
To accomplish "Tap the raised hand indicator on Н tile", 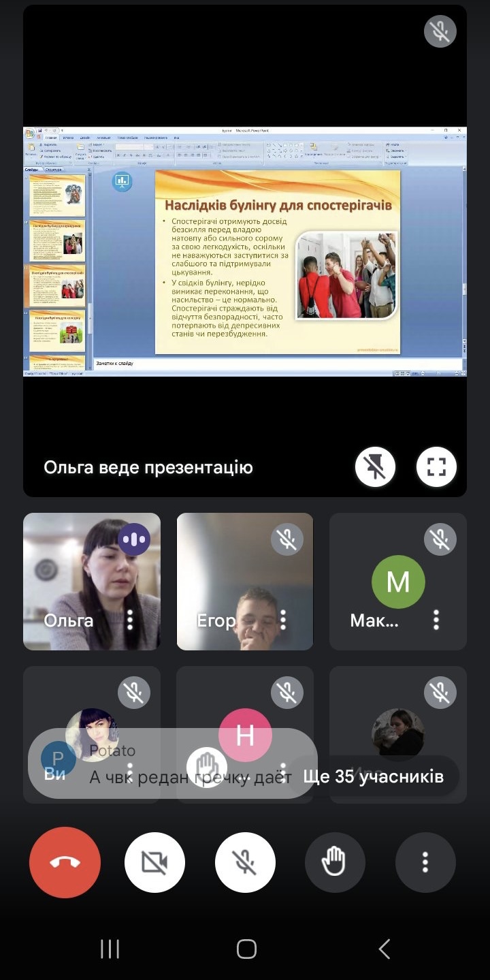I will [x=207, y=768].
